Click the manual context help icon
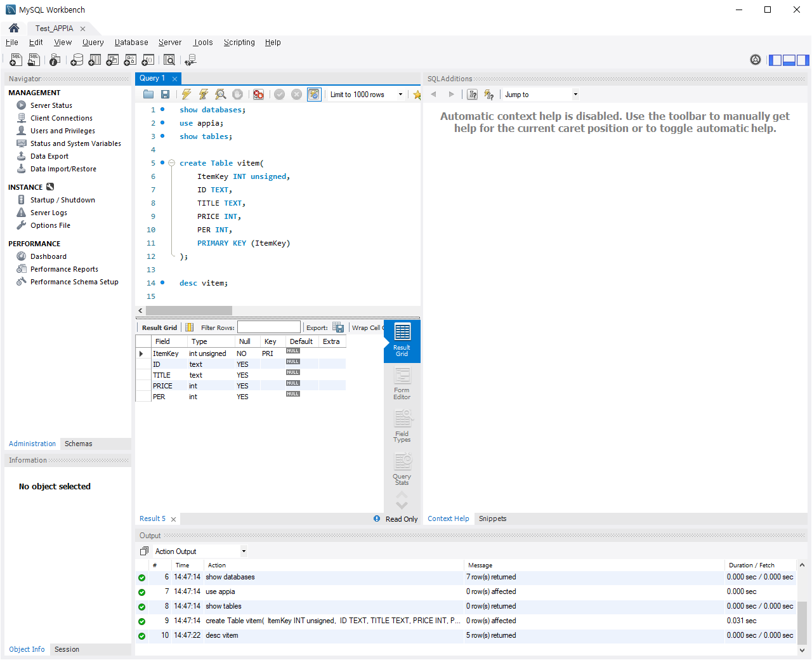Image resolution: width=812 pixels, height=660 pixels. tap(473, 95)
